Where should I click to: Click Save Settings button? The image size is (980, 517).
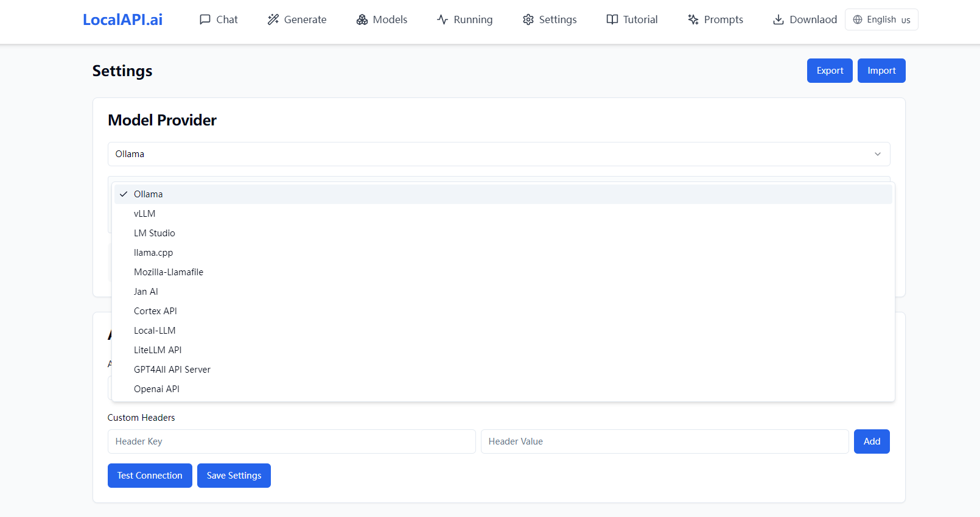234,476
